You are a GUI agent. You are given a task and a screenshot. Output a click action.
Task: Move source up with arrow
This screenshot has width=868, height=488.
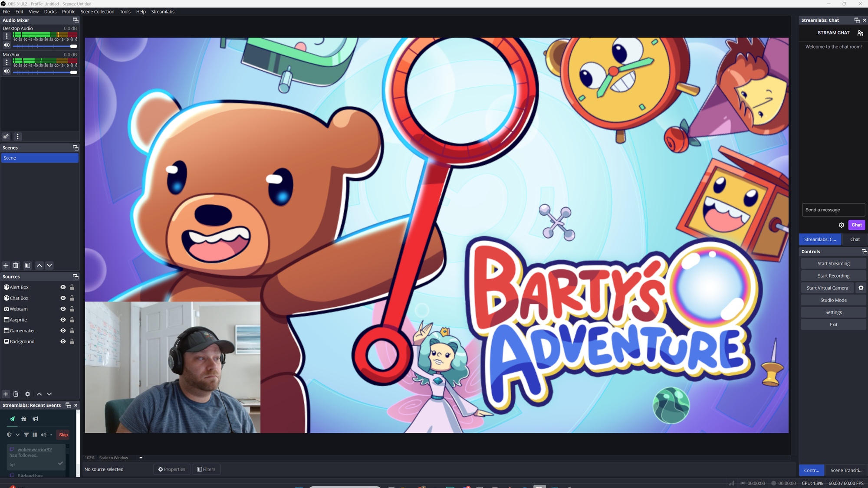pos(39,394)
